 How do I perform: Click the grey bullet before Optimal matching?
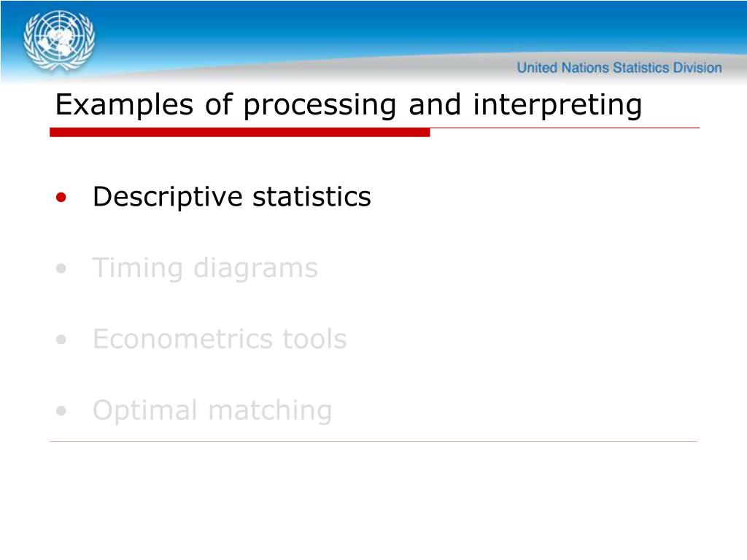pyautogui.click(x=61, y=411)
